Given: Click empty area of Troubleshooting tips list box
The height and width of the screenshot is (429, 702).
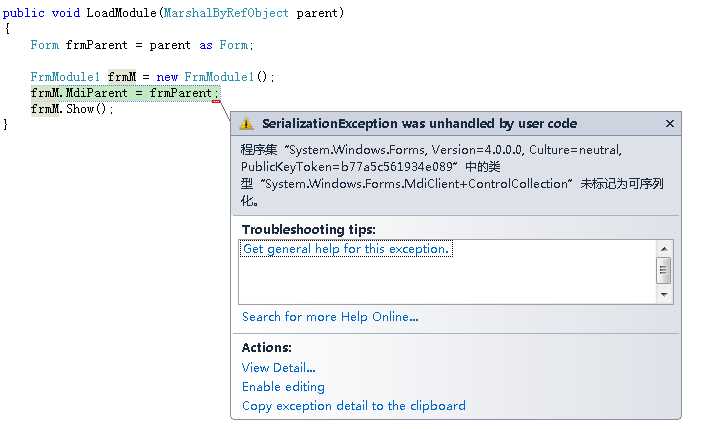Looking at the screenshot, I should tap(440, 282).
